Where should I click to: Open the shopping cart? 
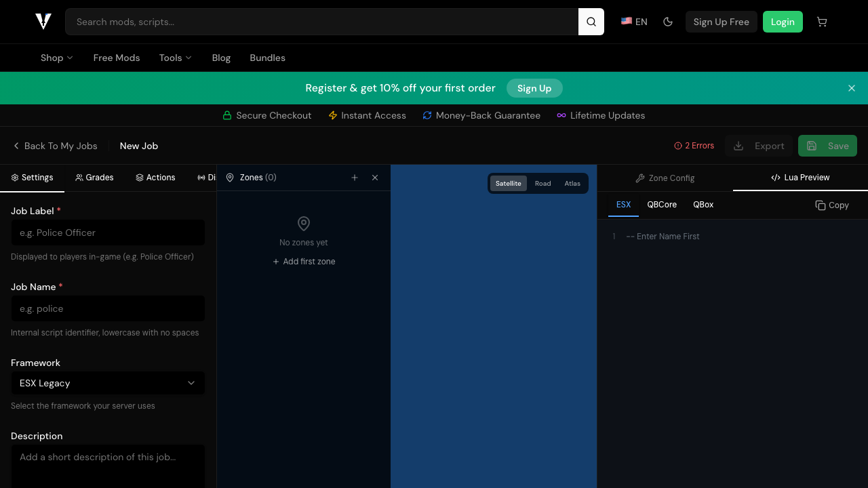pos(822,22)
